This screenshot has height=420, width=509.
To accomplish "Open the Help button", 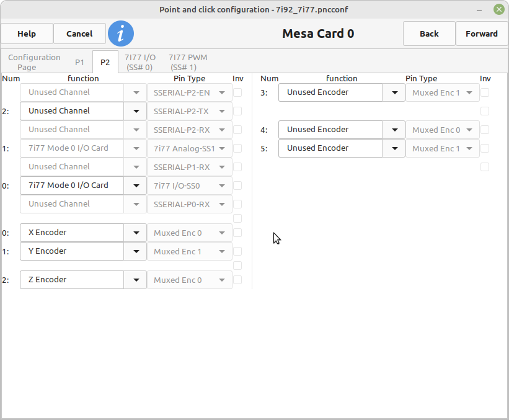I will coord(27,34).
